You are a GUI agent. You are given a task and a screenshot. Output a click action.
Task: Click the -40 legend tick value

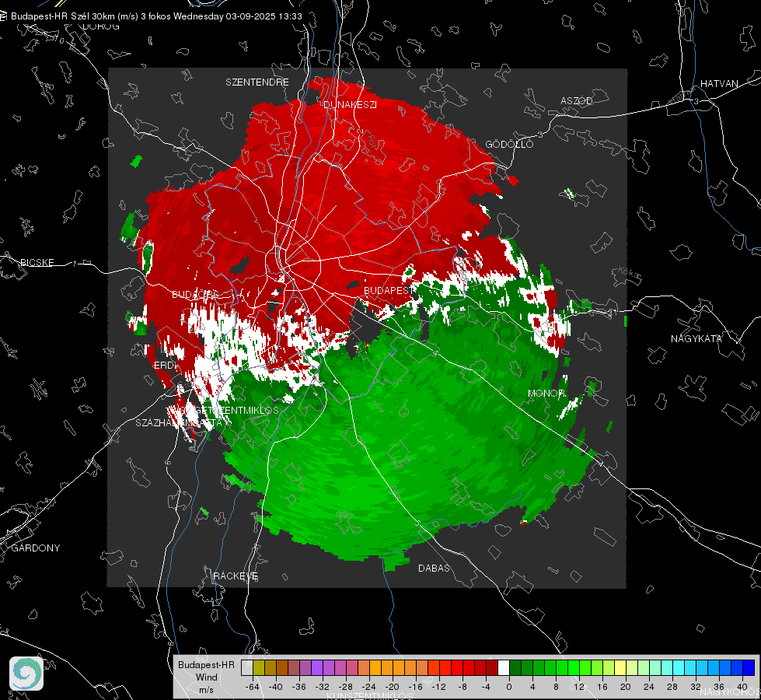click(x=276, y=687)
